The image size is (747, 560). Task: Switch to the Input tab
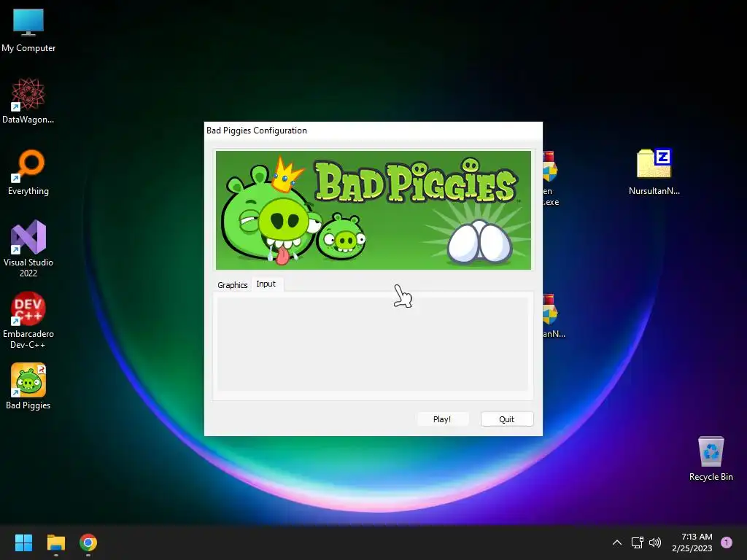click(x=266, y=284)
